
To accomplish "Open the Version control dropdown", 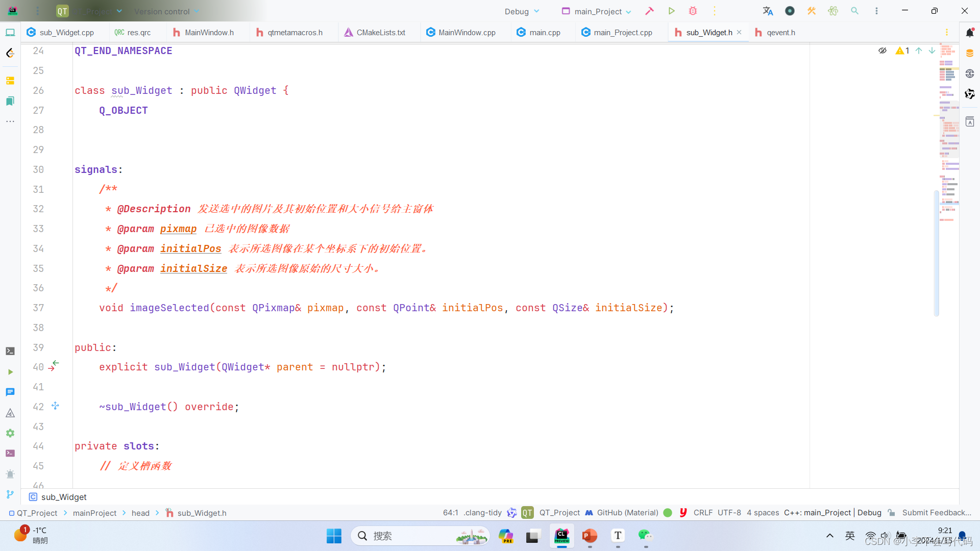I will tap(167, 11).
